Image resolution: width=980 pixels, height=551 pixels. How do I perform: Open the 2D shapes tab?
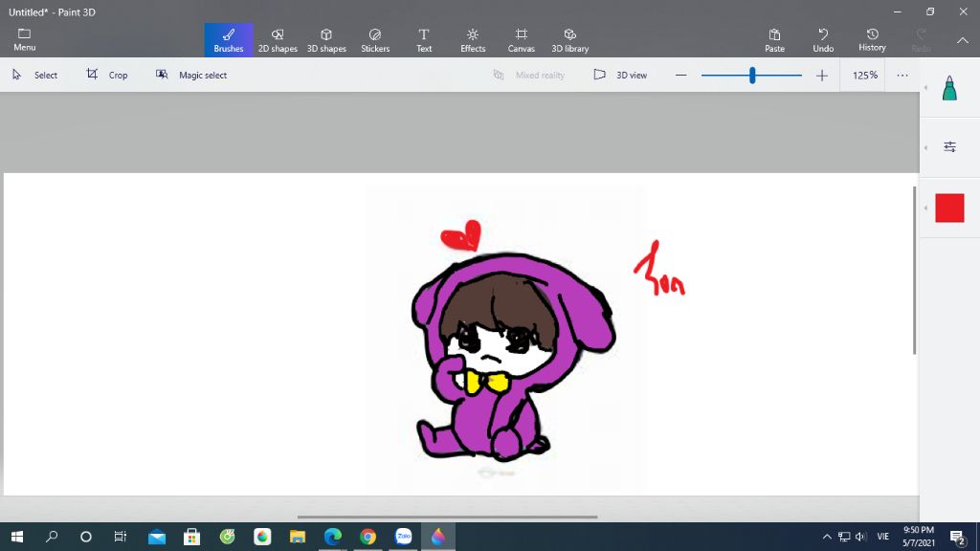[x=278, y=40]
